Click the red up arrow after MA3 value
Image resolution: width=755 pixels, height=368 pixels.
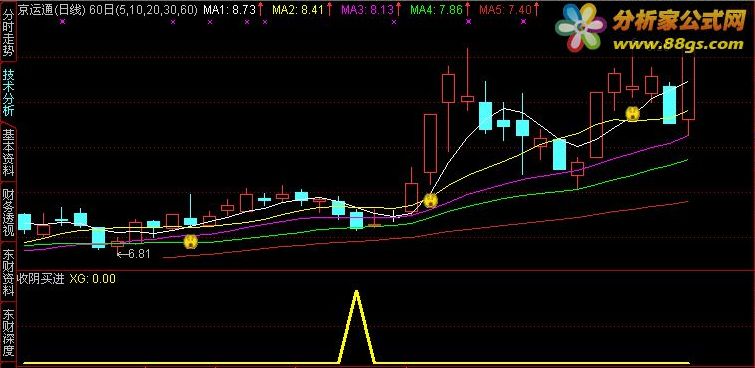(399, 9)
